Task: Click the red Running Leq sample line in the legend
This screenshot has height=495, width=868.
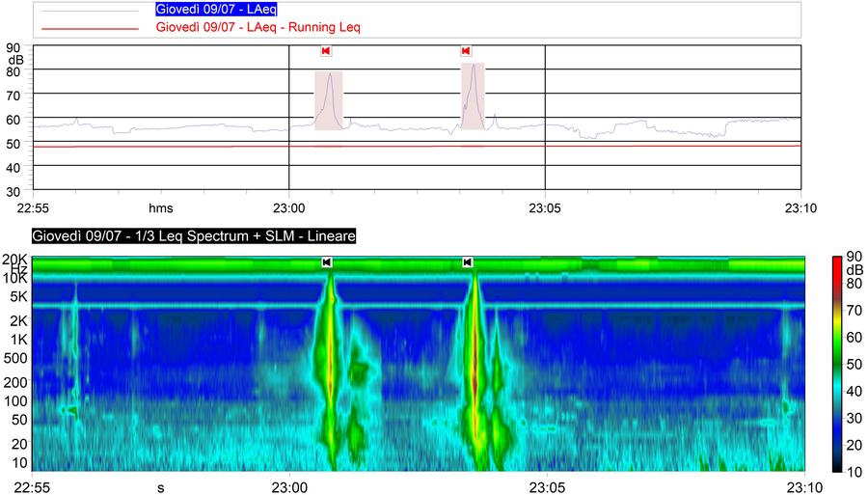Action: click(x=91, y=28)
